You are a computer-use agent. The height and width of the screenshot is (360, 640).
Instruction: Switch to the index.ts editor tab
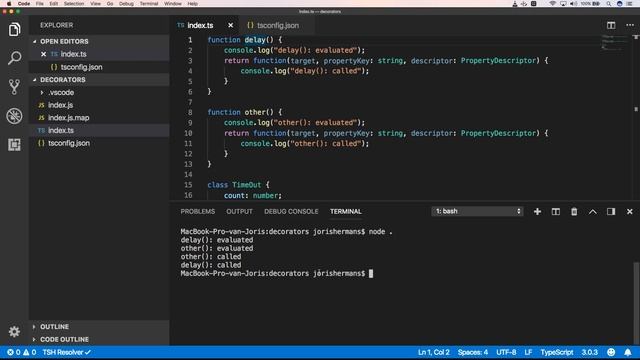(200, 25)
